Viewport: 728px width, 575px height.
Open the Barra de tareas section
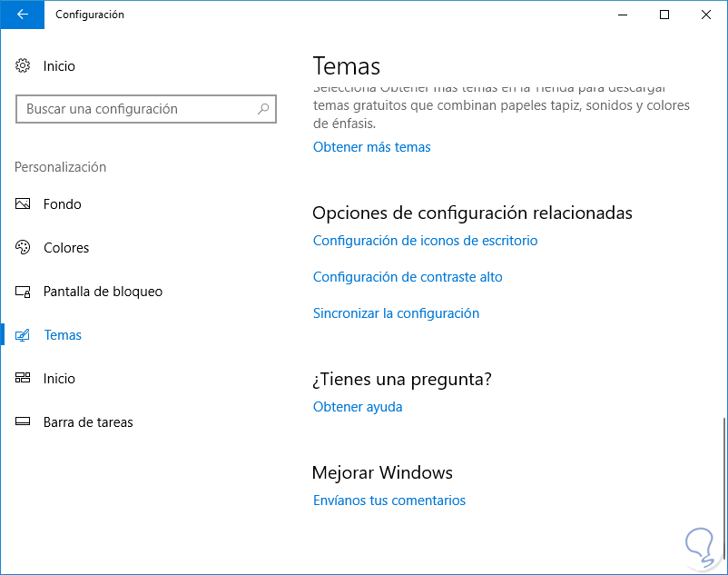click(88, 422)
